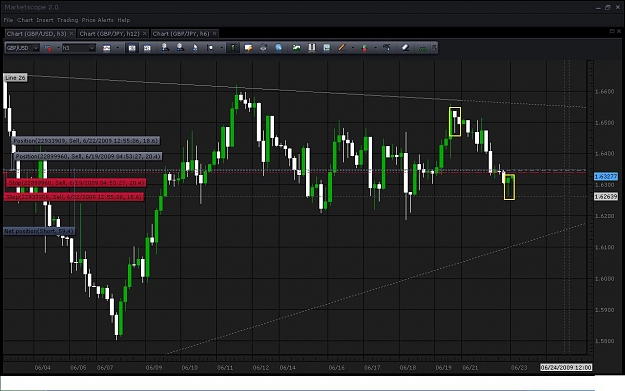
Task: Expand arrow beside the small white square icon
Action: click(222, 48)
